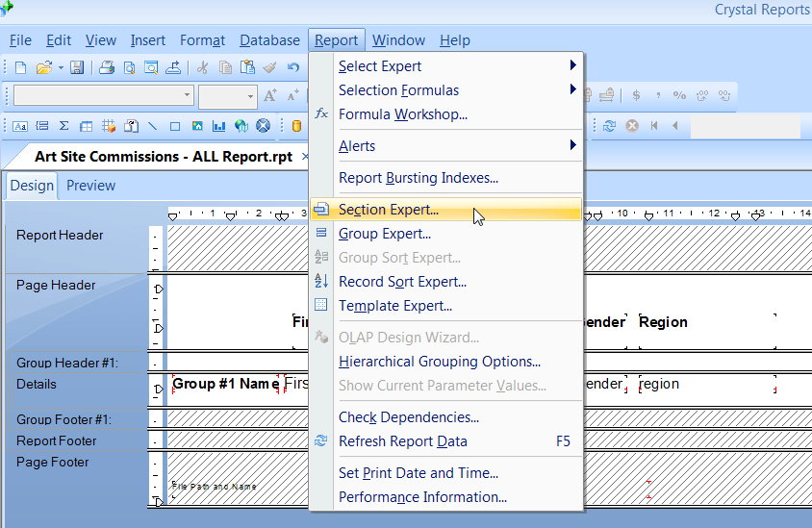Select the Insert Line tool
Viewport: 812px width, 528px height.
point(153,126)
